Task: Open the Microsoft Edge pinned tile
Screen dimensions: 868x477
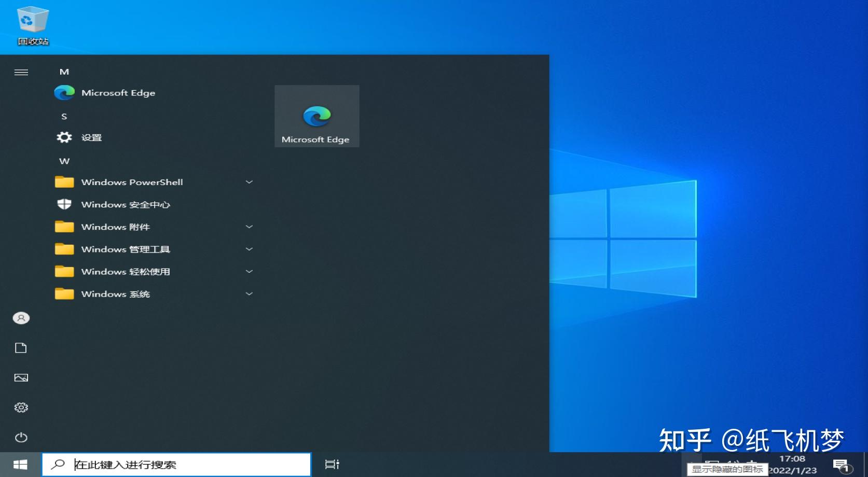Action: pos(317,116)
